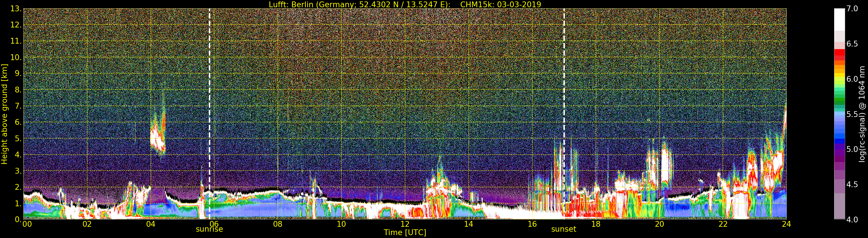
Task: Click the dashed white sunset marker line
Action: [x=564, y=114]
